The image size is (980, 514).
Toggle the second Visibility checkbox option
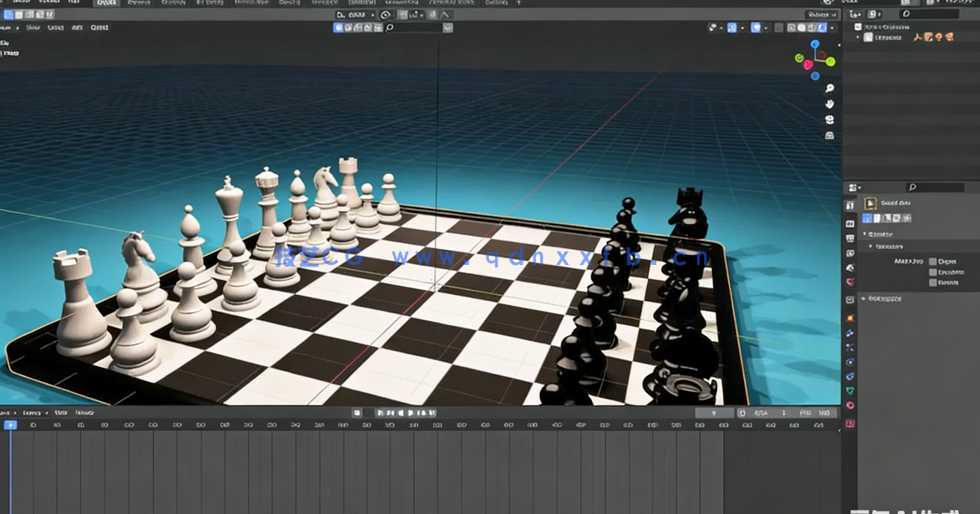(932, 272)
